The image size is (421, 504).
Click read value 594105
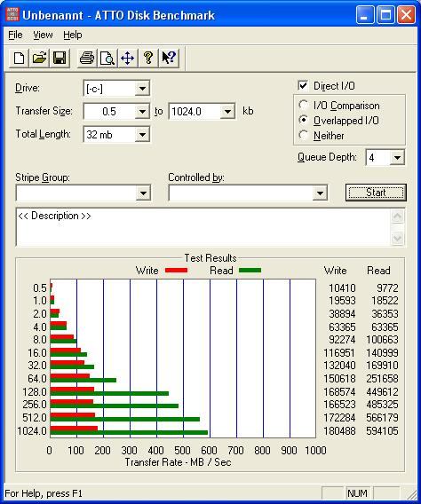tap(382, 430)
